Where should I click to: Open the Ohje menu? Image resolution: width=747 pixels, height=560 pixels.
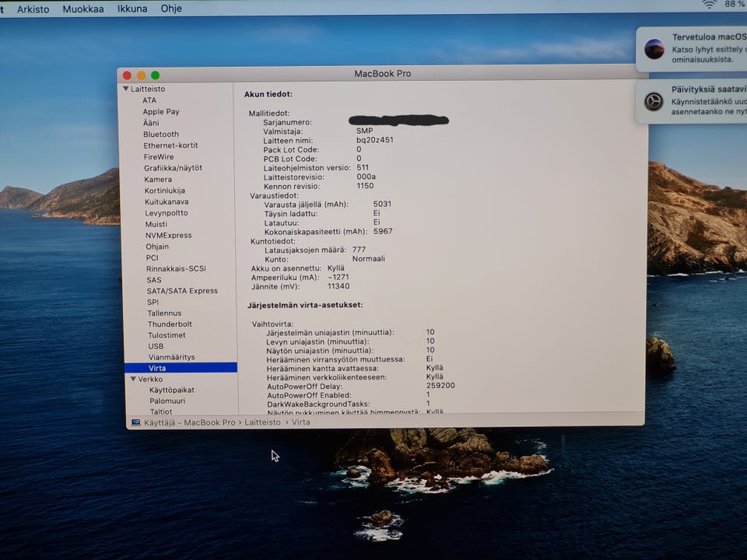[x=171, y=9]
